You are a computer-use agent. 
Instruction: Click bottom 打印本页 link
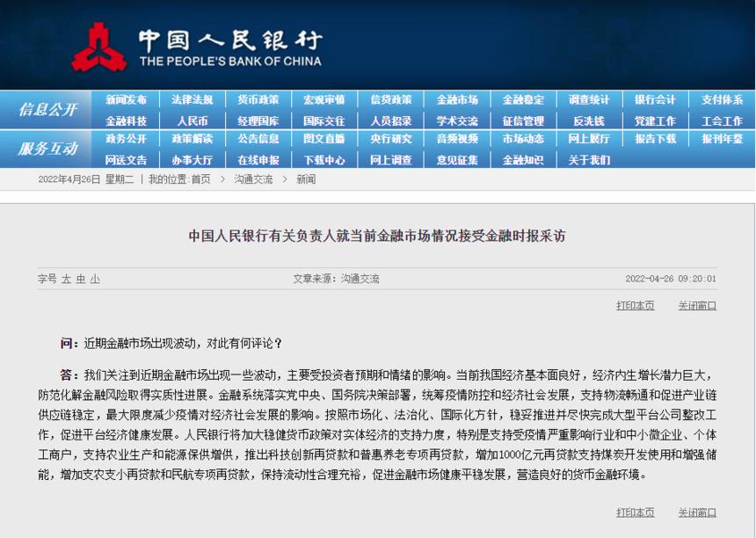pos(635,513)
